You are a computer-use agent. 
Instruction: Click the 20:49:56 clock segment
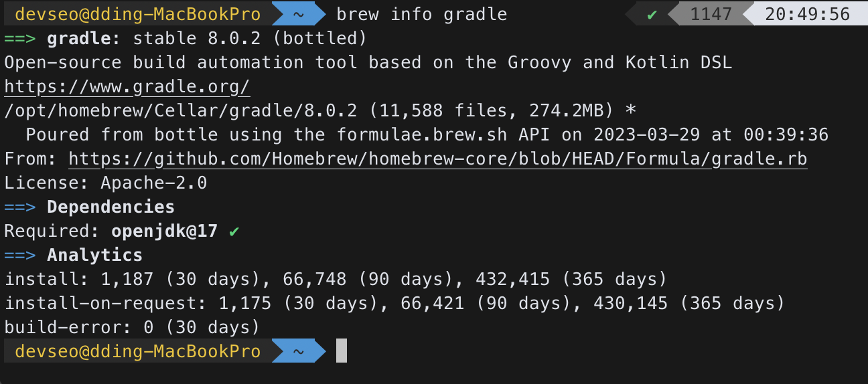(x=807, y=14)
